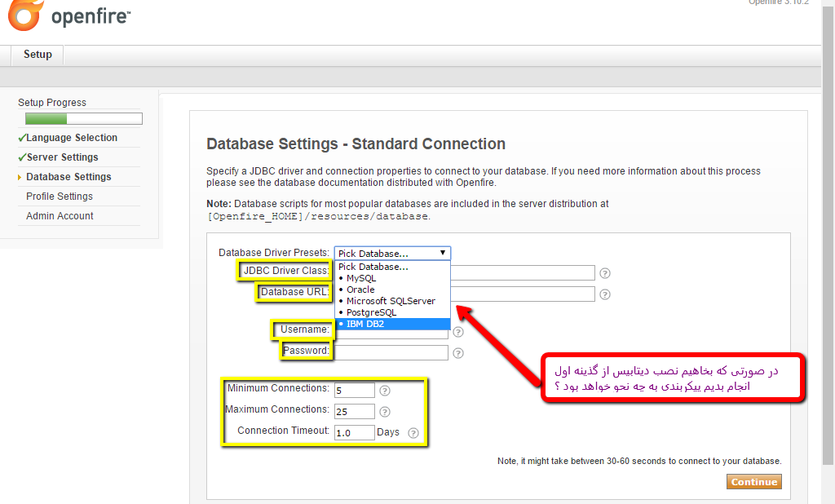Click help icon next to Password field

tap(458, 353)
